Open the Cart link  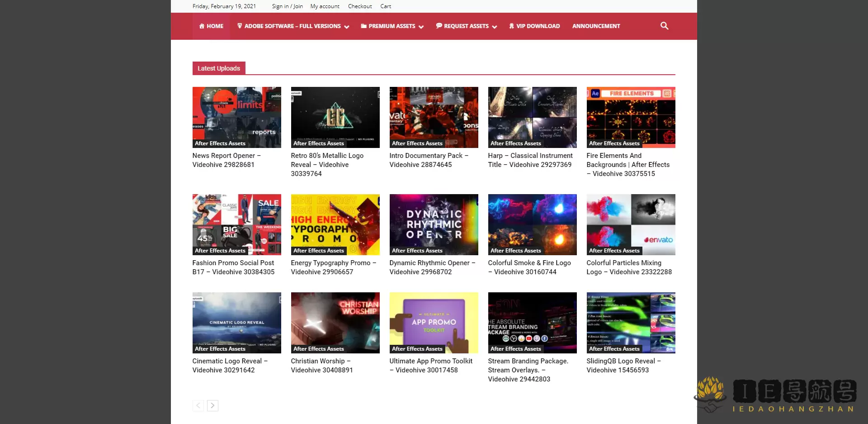385,6
